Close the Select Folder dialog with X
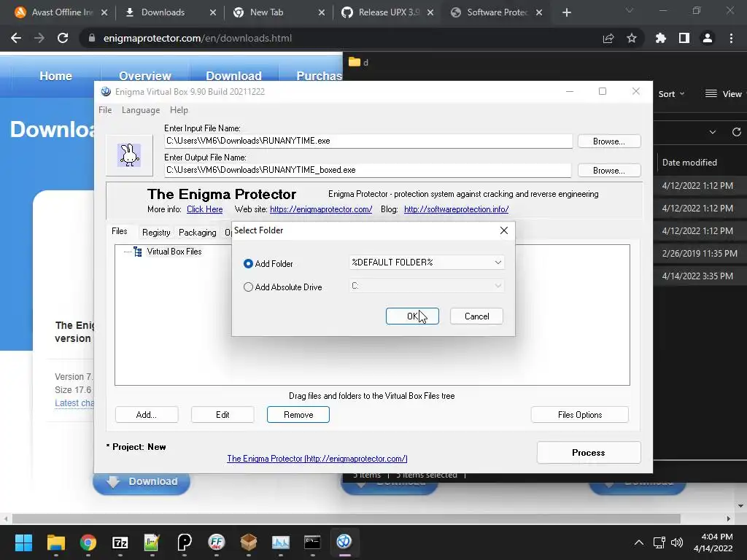This screenshot has height=560, width=747. click(503, 230)
